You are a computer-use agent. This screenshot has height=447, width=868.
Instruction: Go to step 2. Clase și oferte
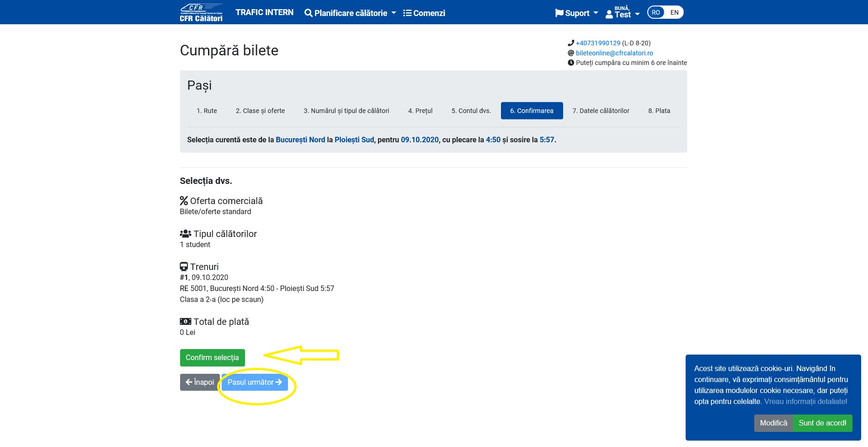[x=260, y=111]
